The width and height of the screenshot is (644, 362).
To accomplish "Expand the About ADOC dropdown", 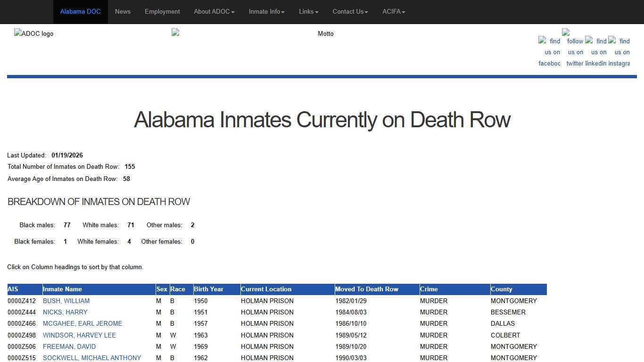I will 214,12.
